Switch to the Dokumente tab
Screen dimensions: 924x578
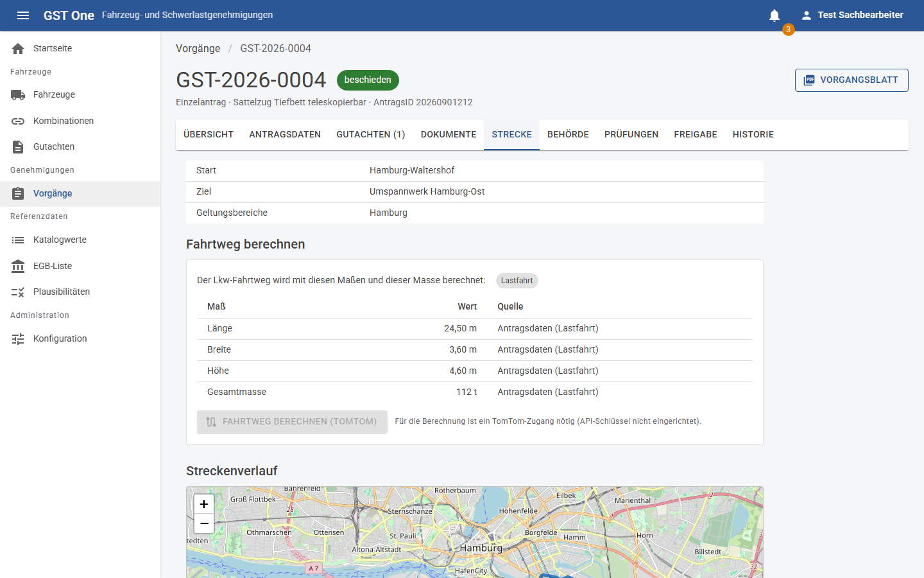[449, 135]
